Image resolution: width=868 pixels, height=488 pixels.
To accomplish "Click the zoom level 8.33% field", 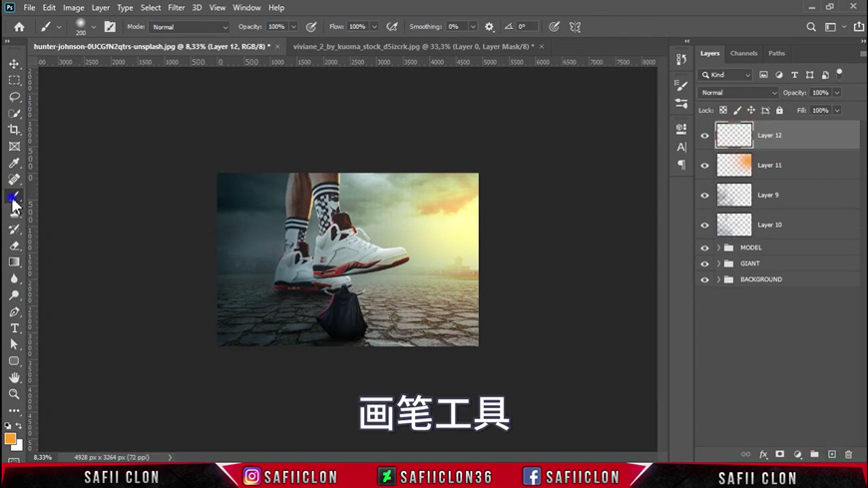I will click(43, 457).
